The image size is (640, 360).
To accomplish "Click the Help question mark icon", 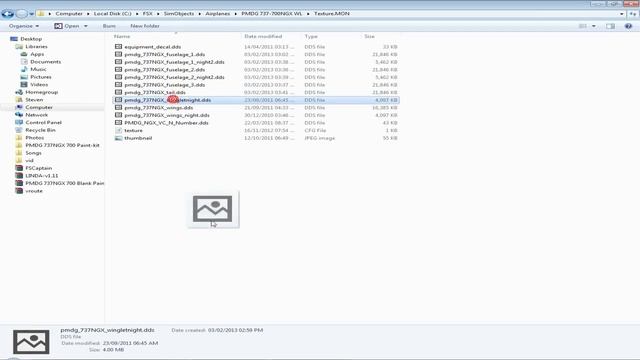I will 628,26.
